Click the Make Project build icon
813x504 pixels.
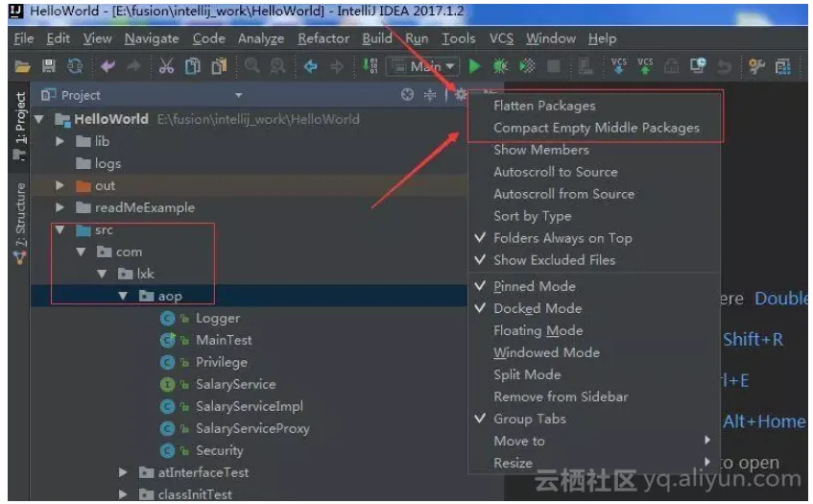(371, 66)
